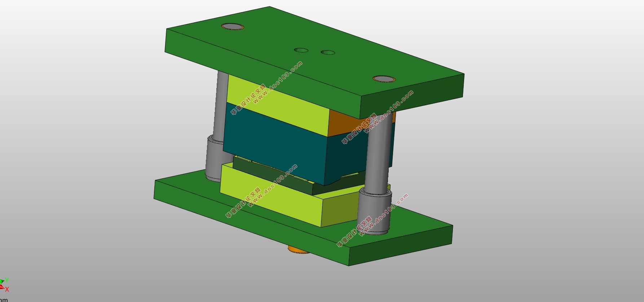Select the dark green strip plate
Viewport: 644px width, 302px height.
point(274,175)
